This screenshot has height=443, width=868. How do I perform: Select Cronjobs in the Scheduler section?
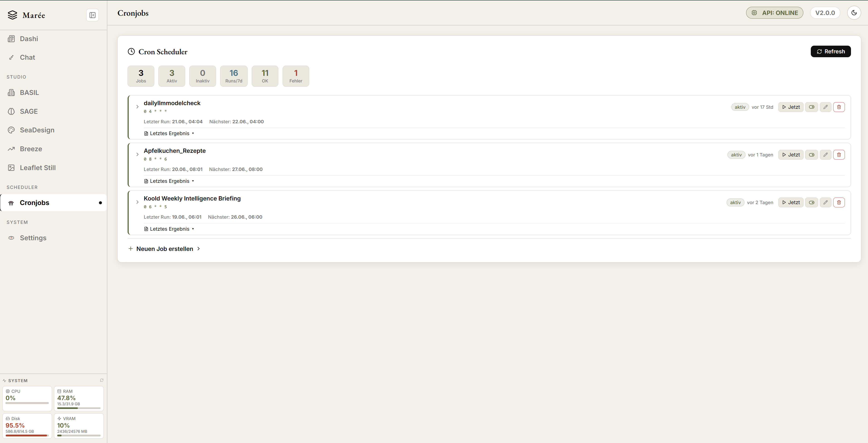pos(54,203)
